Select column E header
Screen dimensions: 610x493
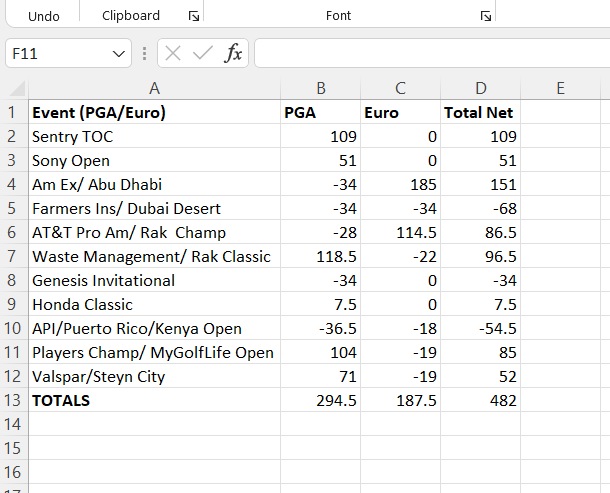point(561,88)
